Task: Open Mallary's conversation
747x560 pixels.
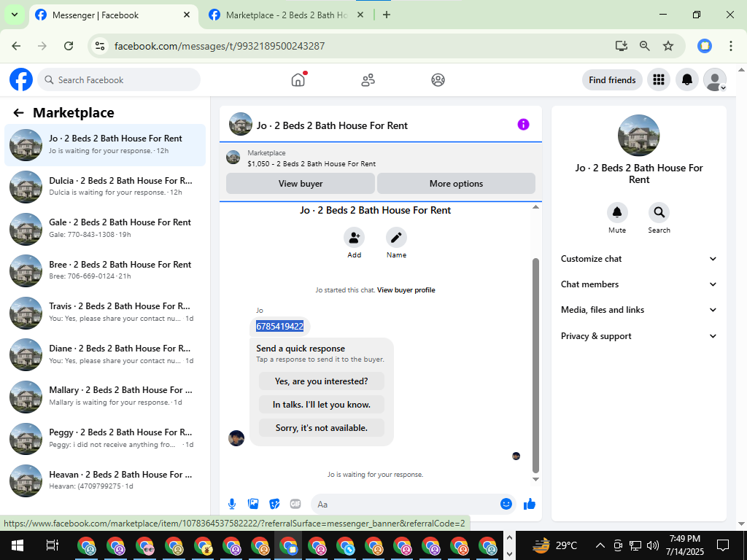Action: pyautogui.click(x=105, y=396)
